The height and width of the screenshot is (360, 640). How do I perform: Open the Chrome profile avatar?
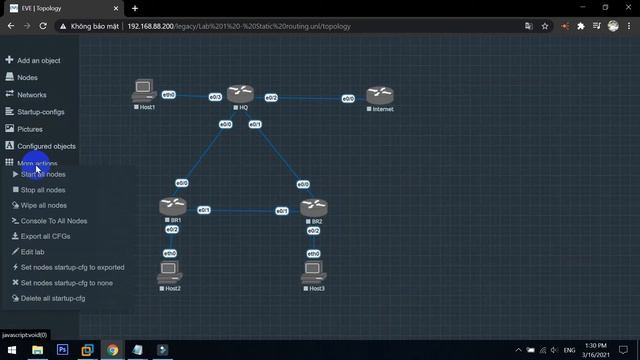[613, 26]
